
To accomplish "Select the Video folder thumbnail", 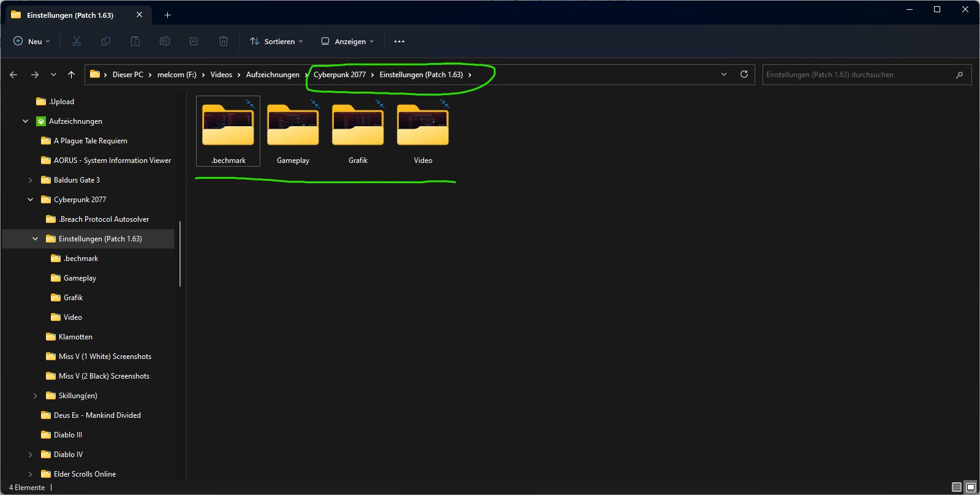I will click(423, 131).
